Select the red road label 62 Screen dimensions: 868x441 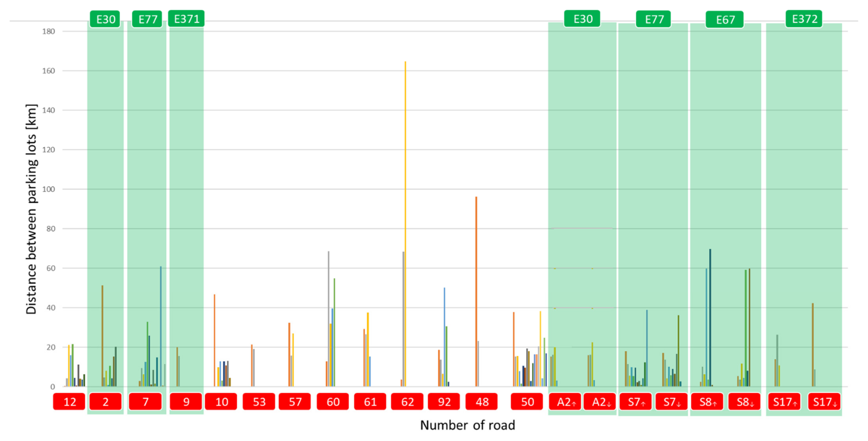407,402
